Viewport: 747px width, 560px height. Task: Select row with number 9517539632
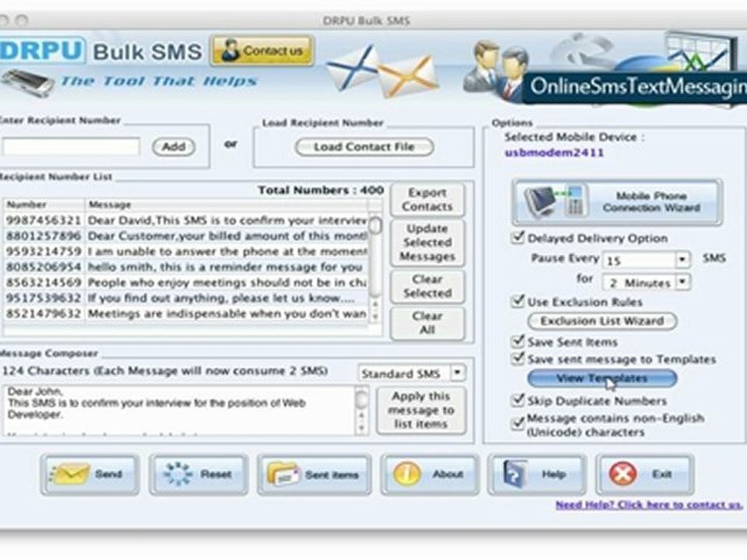click(186, 298)
